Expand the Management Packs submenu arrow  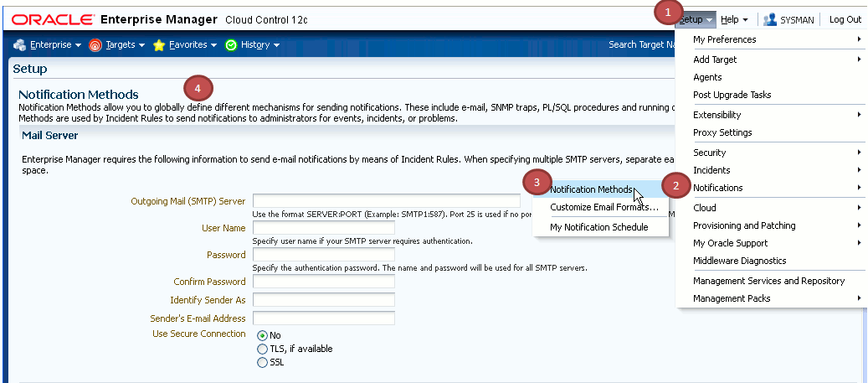click(859, 298)
